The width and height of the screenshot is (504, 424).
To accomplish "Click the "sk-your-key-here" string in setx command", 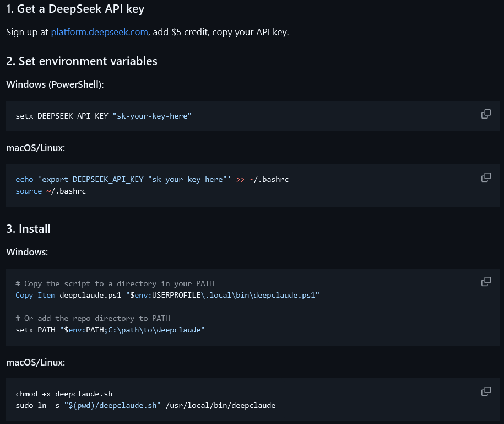I will pyautogui.click(x=152, y=116).
